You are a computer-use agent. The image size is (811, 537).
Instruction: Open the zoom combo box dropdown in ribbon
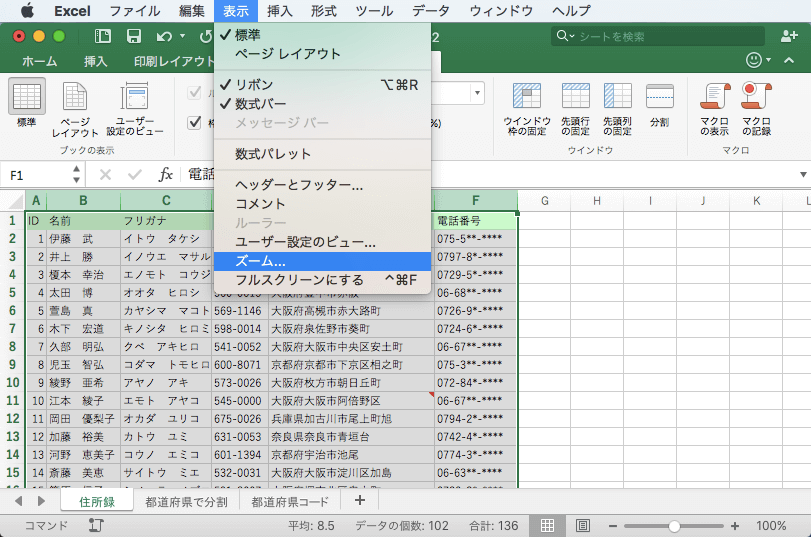point(477,93)
